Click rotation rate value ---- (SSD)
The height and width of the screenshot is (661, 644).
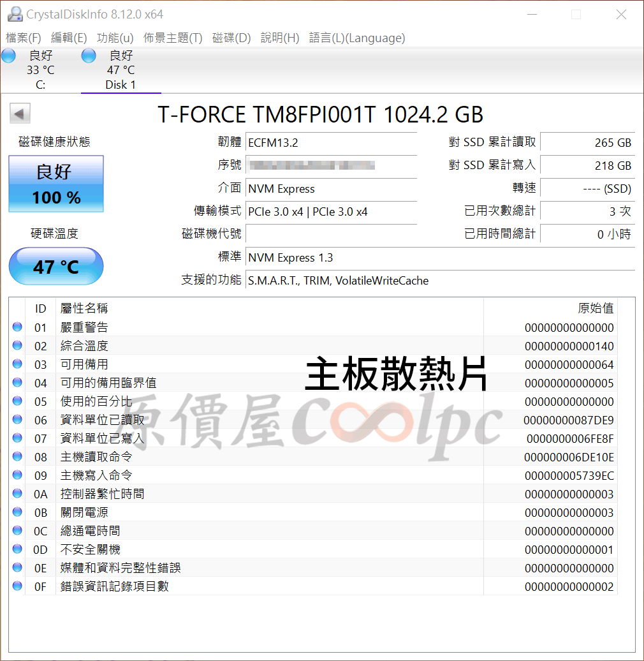(587, 188)
